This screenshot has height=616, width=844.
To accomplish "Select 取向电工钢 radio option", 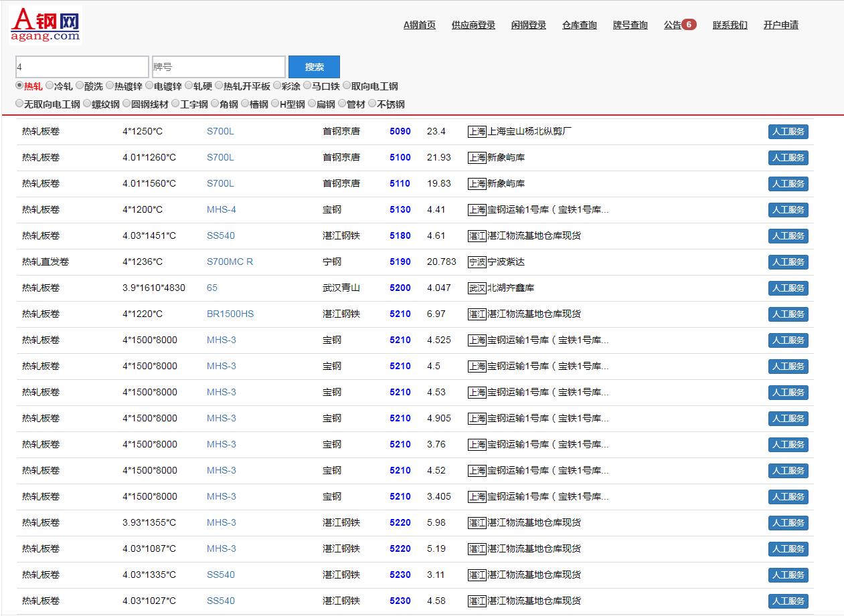I will 347,86.
